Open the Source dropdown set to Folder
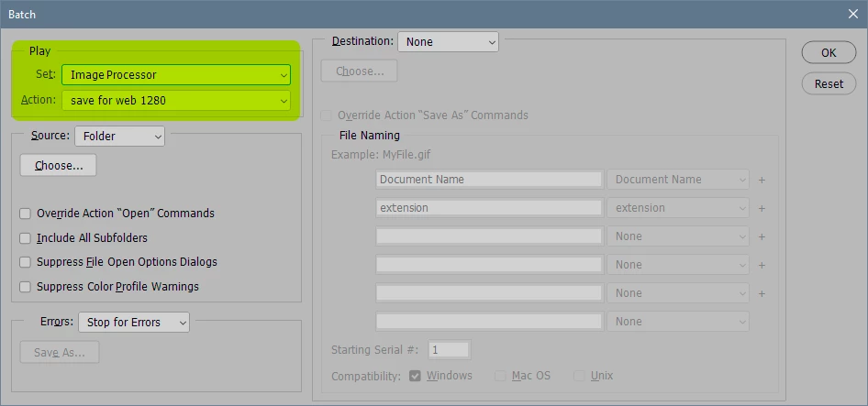Viewport: 868px width, 406px height. click(119, 136)
